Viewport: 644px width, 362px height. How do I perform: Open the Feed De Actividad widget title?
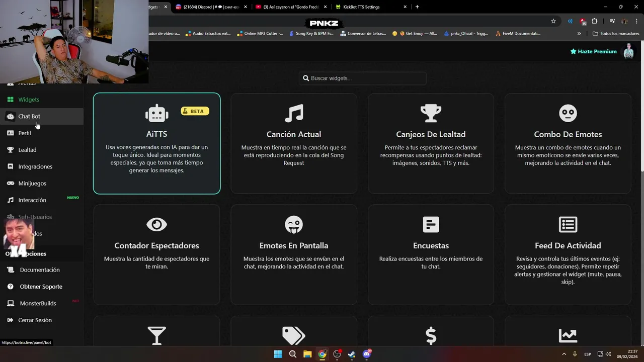click(568, 245)
